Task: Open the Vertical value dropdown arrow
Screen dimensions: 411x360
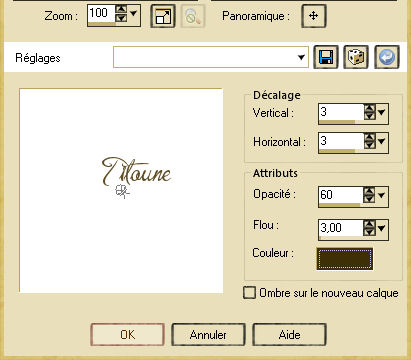Action: click(x=381, y=112)
